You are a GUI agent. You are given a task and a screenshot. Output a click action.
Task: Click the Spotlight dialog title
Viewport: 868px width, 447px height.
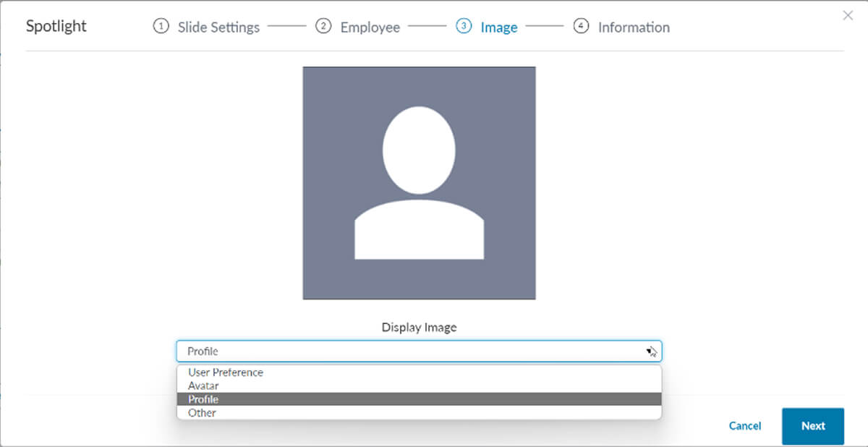click(56, 26)
